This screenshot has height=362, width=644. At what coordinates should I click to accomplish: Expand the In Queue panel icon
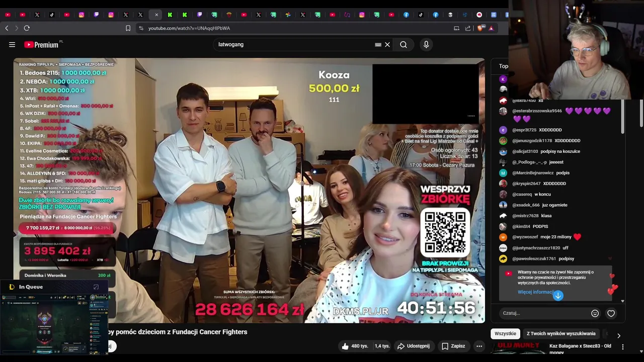96,287
